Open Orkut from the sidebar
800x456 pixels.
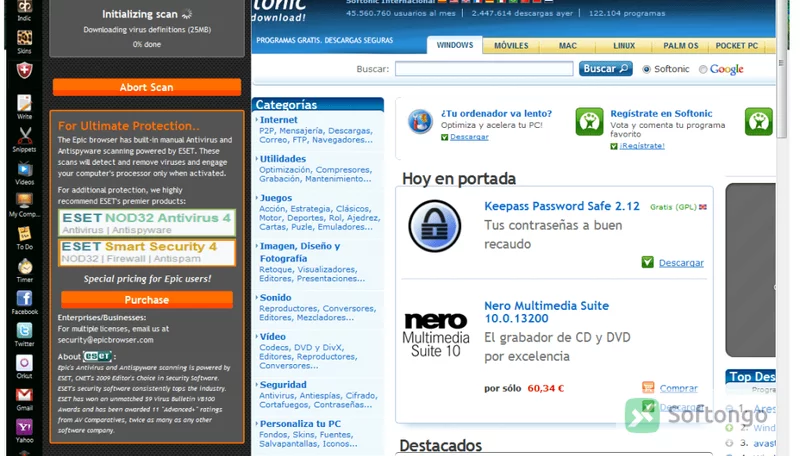pyautogui.click(x=24, y=367)
